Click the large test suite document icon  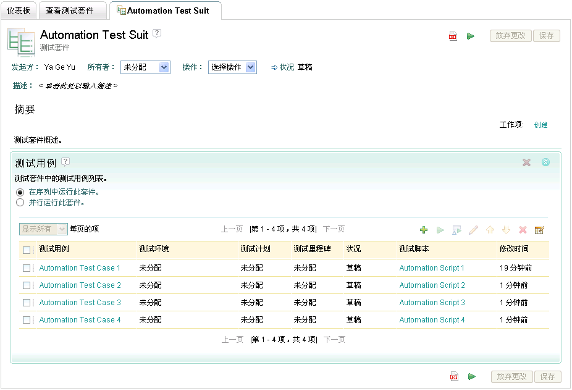21,42
